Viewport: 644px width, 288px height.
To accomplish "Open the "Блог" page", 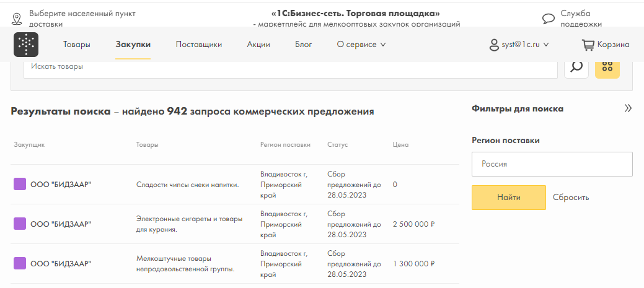I will 304,45.
